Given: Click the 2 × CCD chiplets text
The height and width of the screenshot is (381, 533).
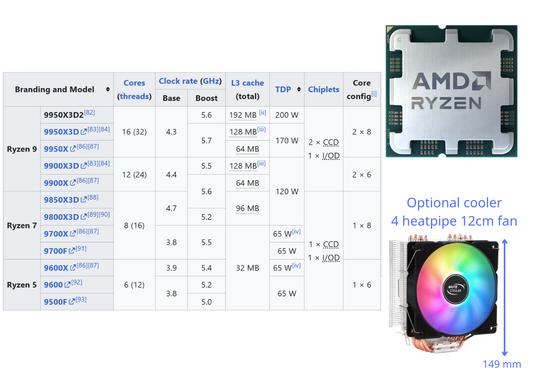Looking at the screenshot, I should [324, 142].
